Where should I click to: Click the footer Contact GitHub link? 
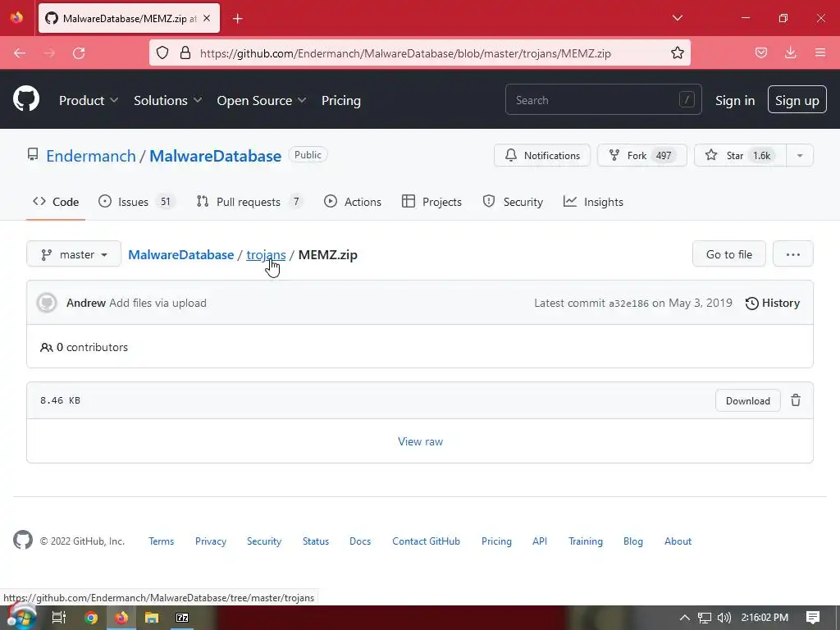426,541
